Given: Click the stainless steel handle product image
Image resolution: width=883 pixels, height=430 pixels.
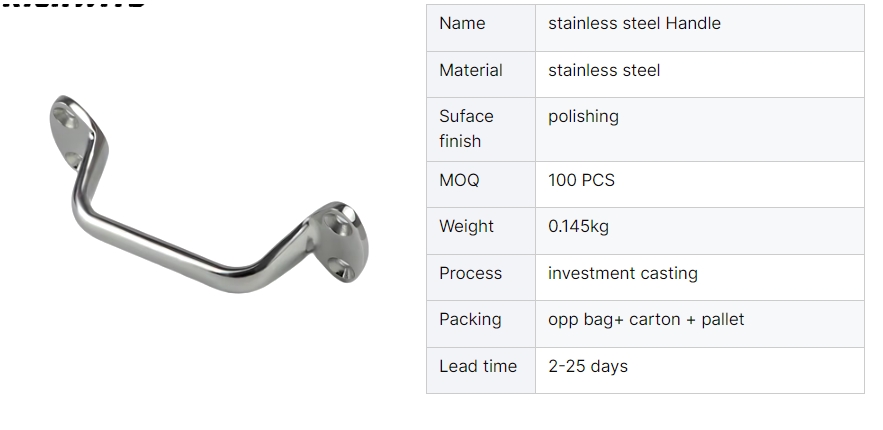Looking at the screenshot, I should click(208, 194).
